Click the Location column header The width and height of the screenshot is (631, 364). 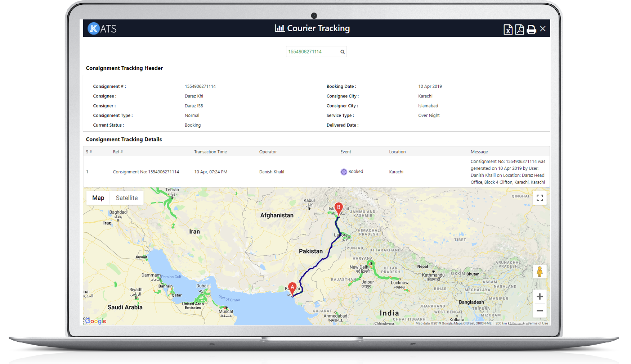pyautogui.click(x=397, y=152)
